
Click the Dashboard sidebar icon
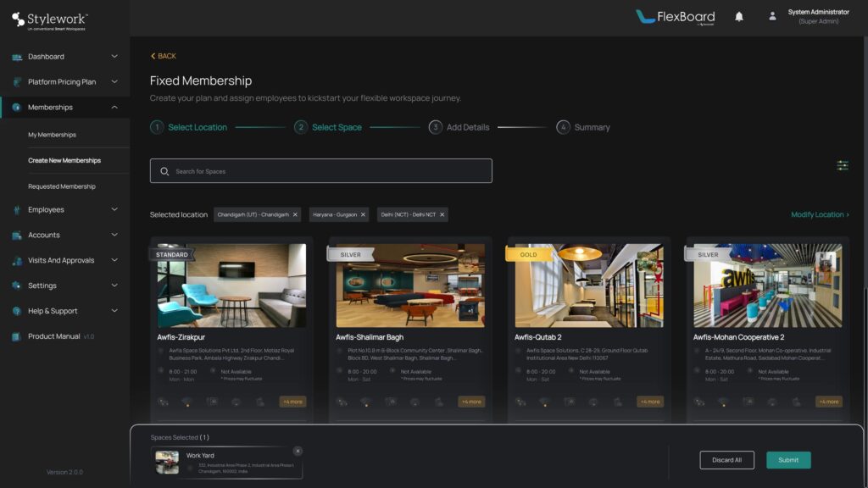17,57
